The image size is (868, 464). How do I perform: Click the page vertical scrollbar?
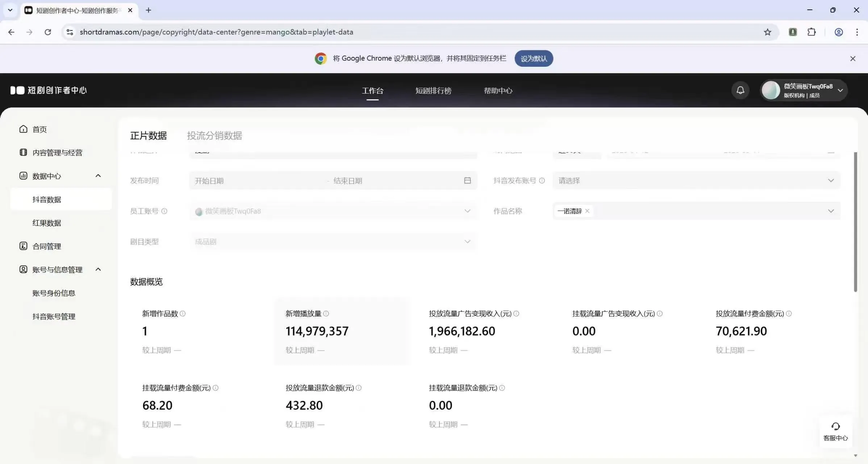855,222
